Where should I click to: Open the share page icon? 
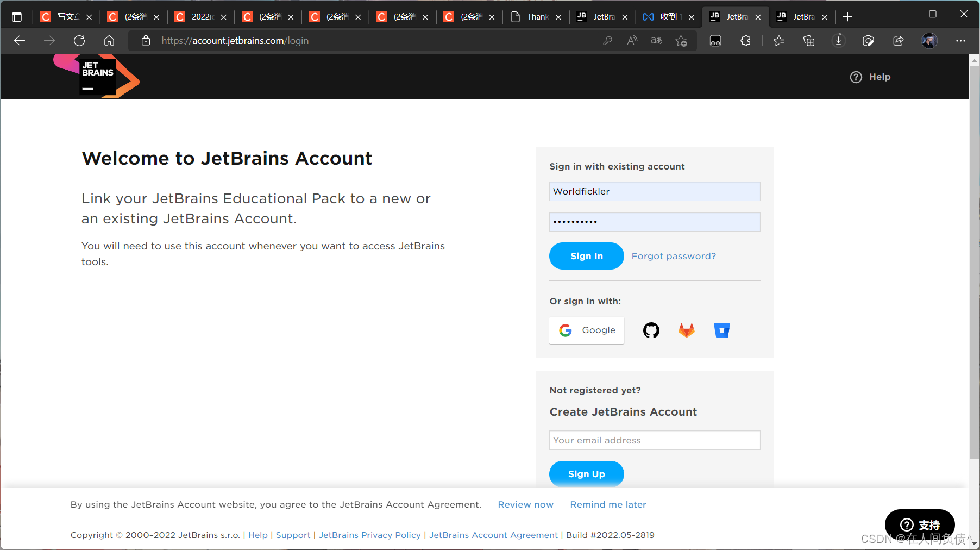pyautogui.click(x=899, y=41)
